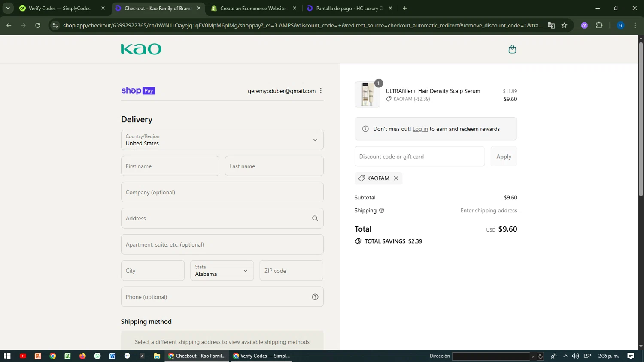Screen dimensions: 644x362
Task: Show hidden system tray icons
Action: 566,356
